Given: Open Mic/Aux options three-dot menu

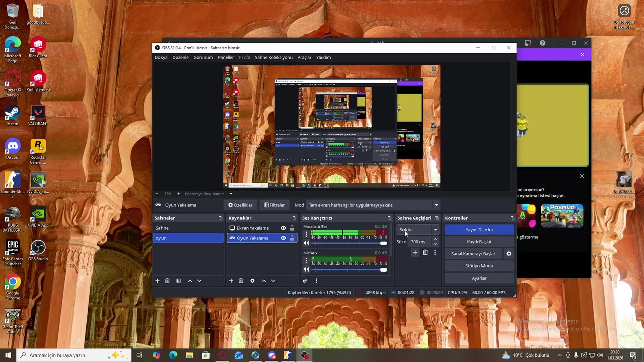Looking at the screenshot, I should point(306,260).
